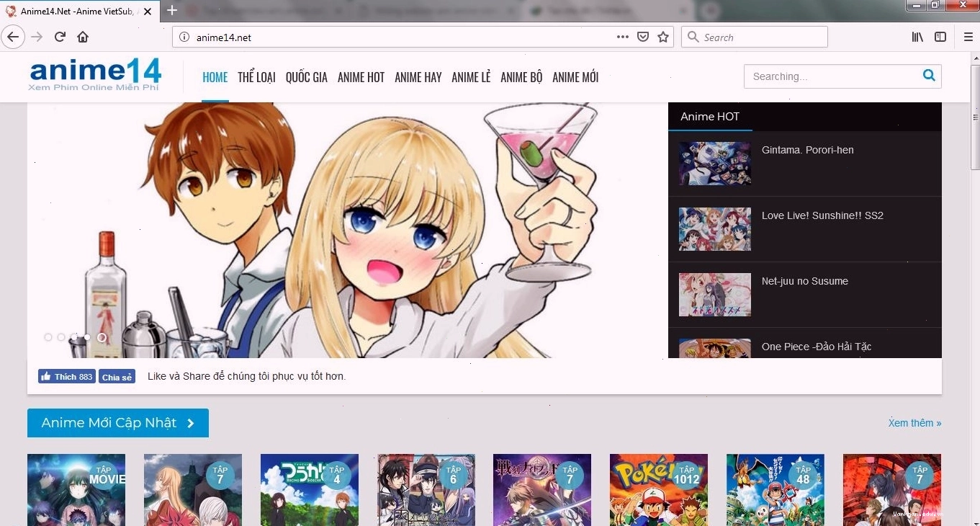
Task: Select the Anime14.Net browser tab
Action: pyautogui.click(x=79, y=11)
